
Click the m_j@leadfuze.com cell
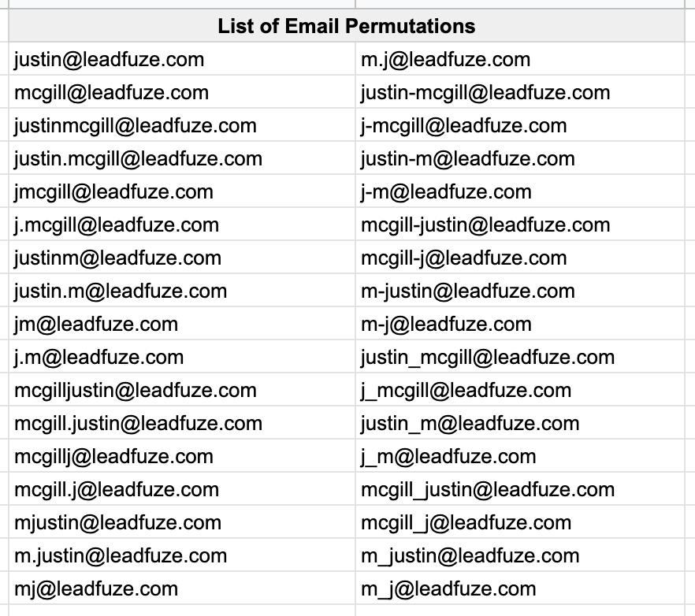448,588
